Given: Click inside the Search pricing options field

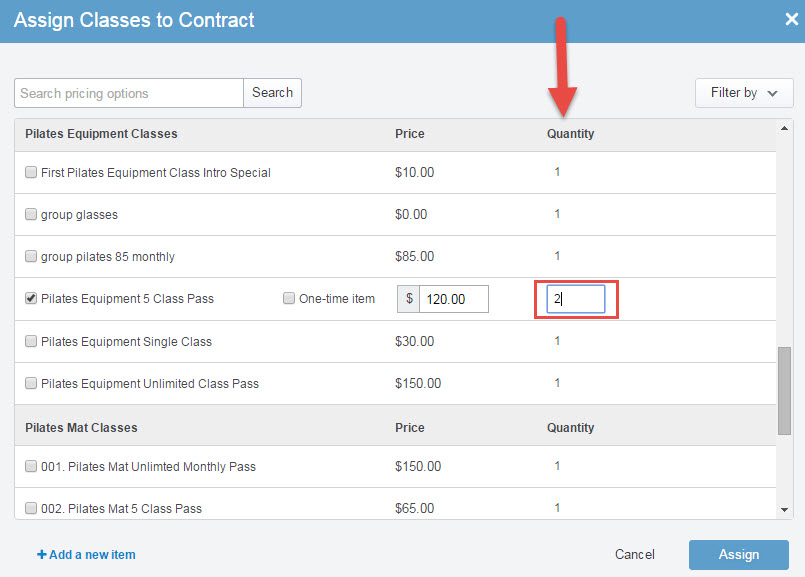Looking at the screenshot, I should 127,92.
